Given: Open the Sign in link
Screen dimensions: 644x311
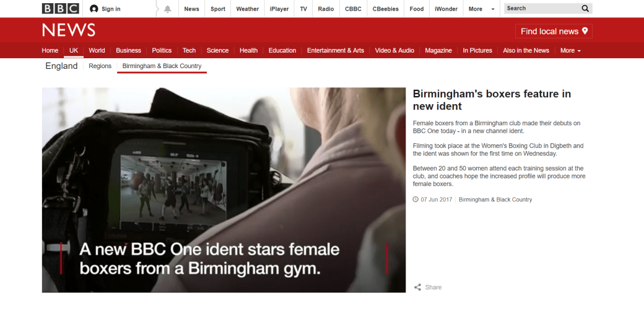Looking at the screenshot, I should (111, 9).
